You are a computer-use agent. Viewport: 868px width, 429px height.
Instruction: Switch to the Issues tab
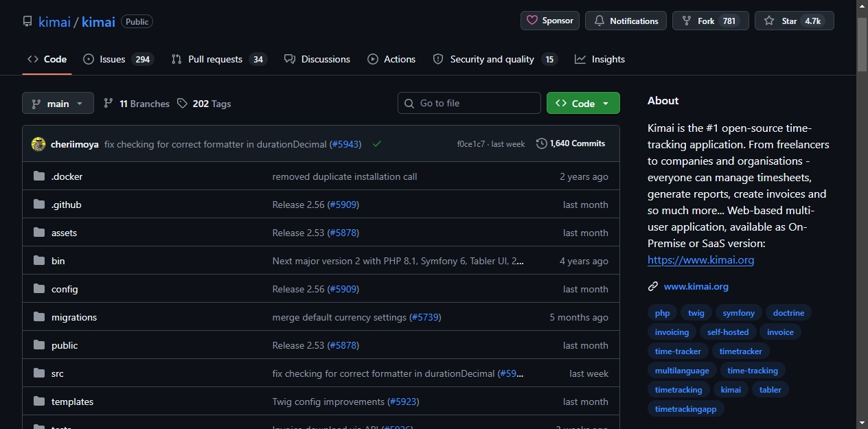tap(118, 59)
